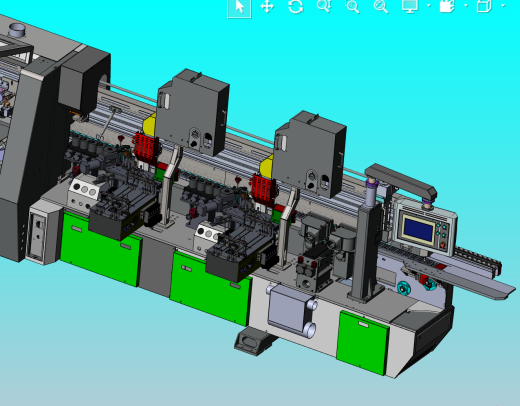
Task: Select the rear large gray housing box
Action: coord(193,112)
